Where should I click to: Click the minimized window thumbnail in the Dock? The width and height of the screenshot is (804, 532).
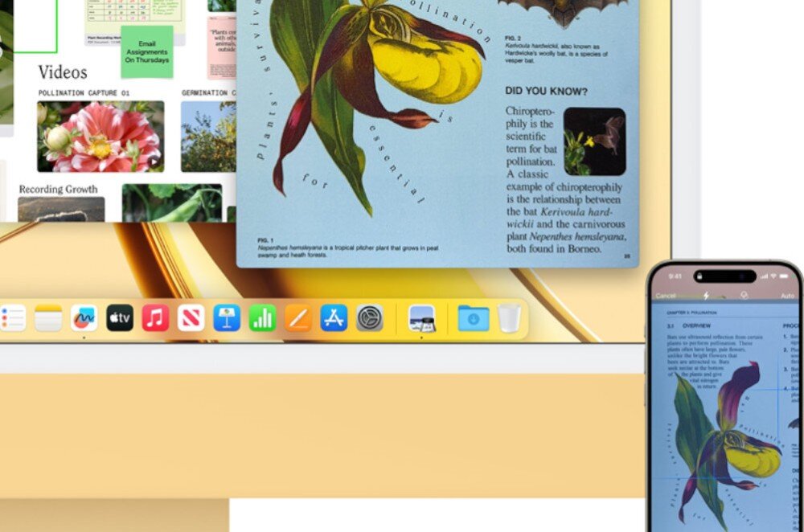pyautogui.click(x=422, y=317)
